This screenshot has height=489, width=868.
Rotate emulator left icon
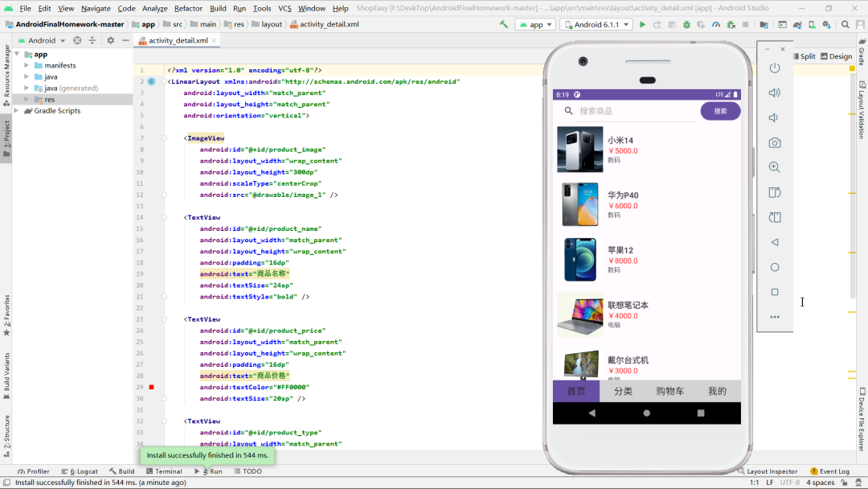(x=775, y=192)
